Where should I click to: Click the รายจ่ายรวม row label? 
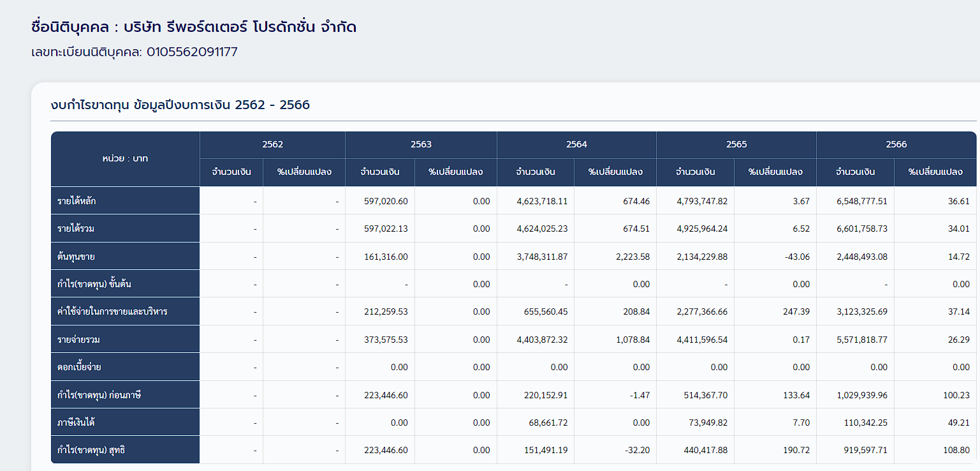[125, 340]
